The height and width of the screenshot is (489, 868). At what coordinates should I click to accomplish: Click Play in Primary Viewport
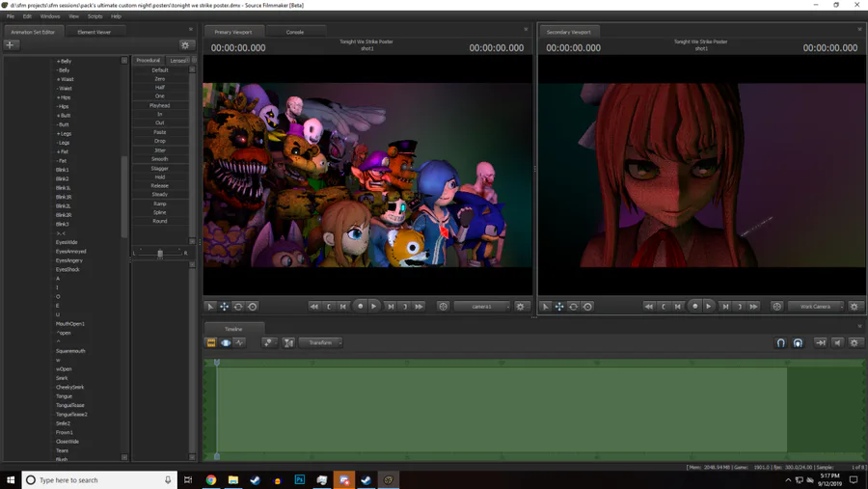point(373,307)
